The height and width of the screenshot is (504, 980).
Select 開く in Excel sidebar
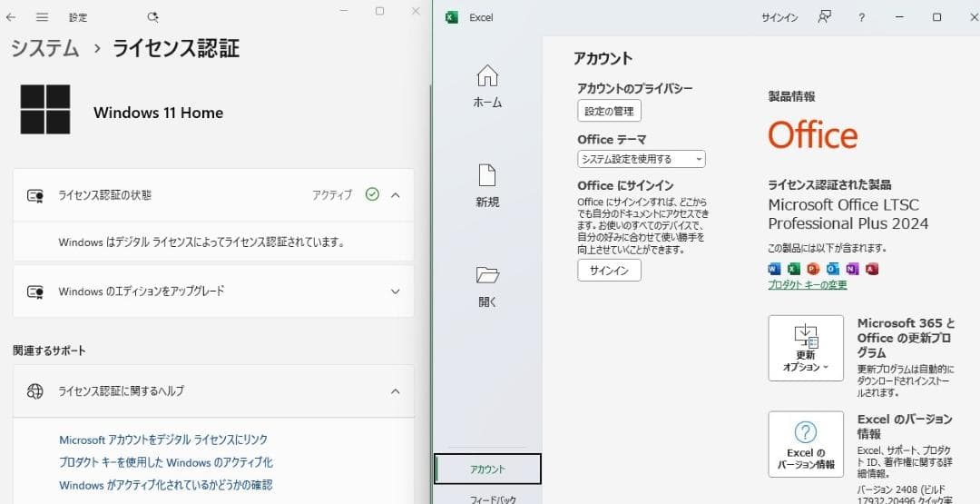tap(487, 286)
